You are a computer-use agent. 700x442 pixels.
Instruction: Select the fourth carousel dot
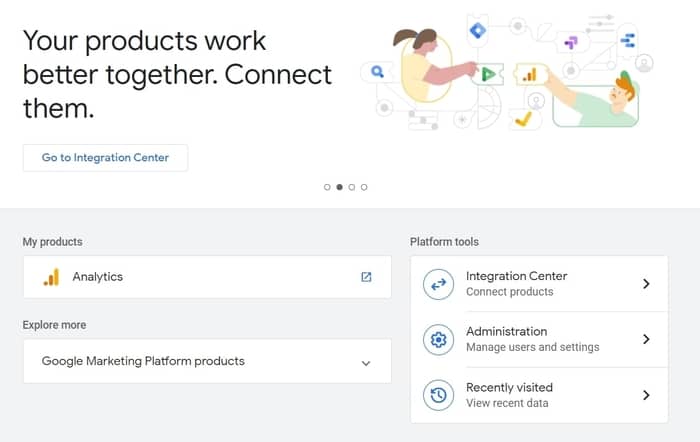pyautogui.click(x=364, y=187)
